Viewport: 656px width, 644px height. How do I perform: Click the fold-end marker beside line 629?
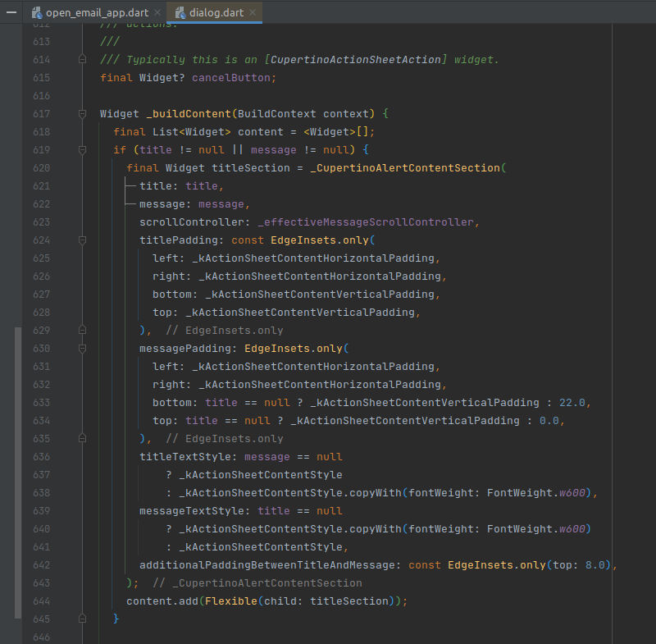pos(82,330)
